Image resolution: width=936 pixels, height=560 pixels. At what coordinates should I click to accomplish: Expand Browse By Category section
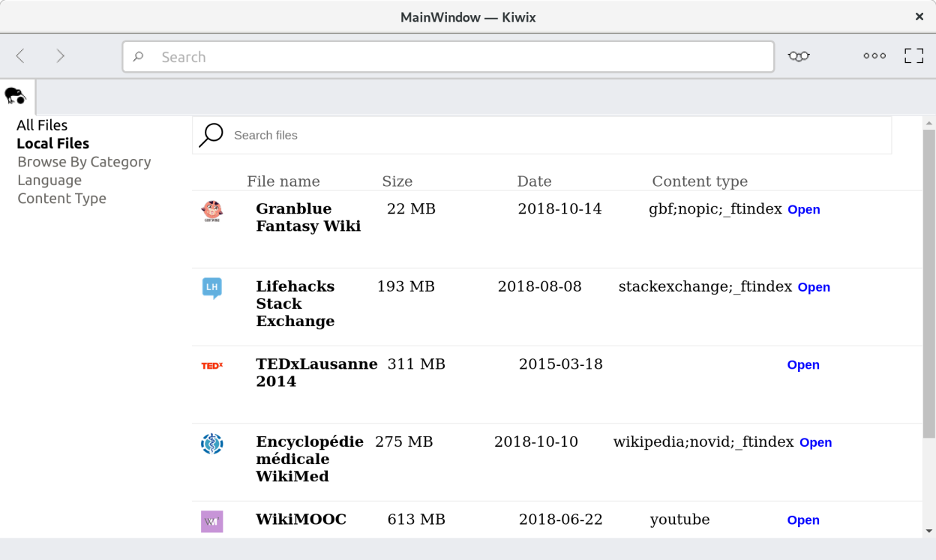pyautogui.click(x=84, y=162)
